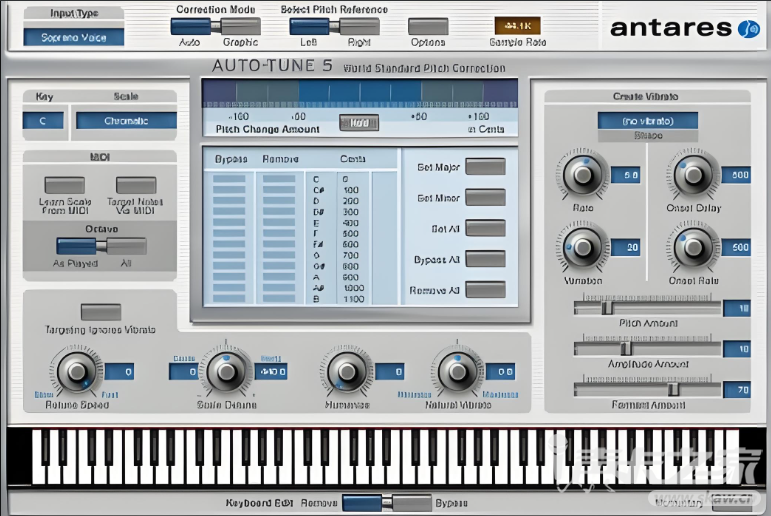The image size is (771, 516).
Task: Toggle the Bypass cell for note B
Action: [x=229, y=299]
